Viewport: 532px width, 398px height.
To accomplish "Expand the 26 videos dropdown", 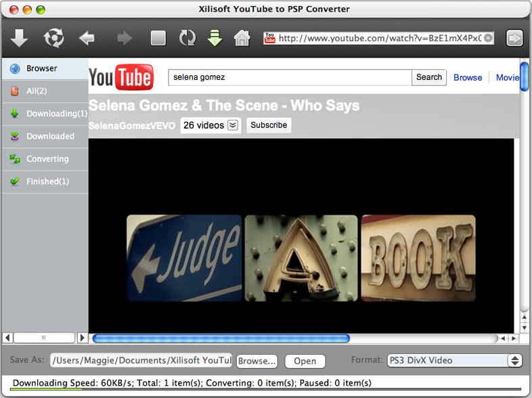I will [x=233, y=125].
